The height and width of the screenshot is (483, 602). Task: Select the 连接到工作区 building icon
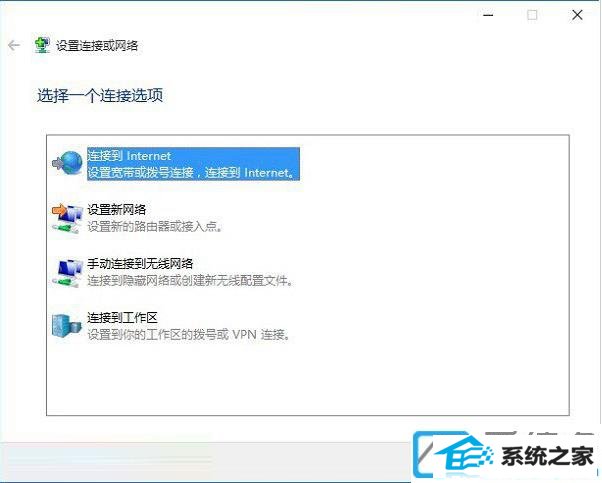67,326
